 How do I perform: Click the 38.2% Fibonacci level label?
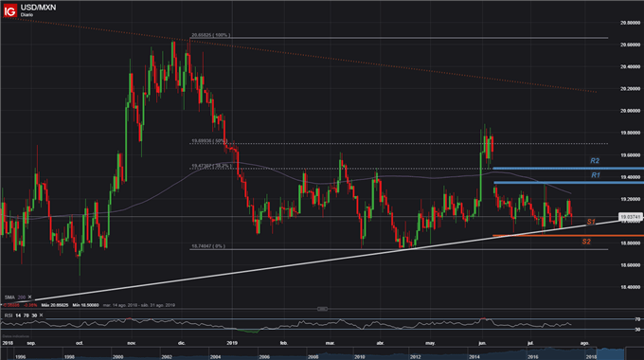[211, 166]
